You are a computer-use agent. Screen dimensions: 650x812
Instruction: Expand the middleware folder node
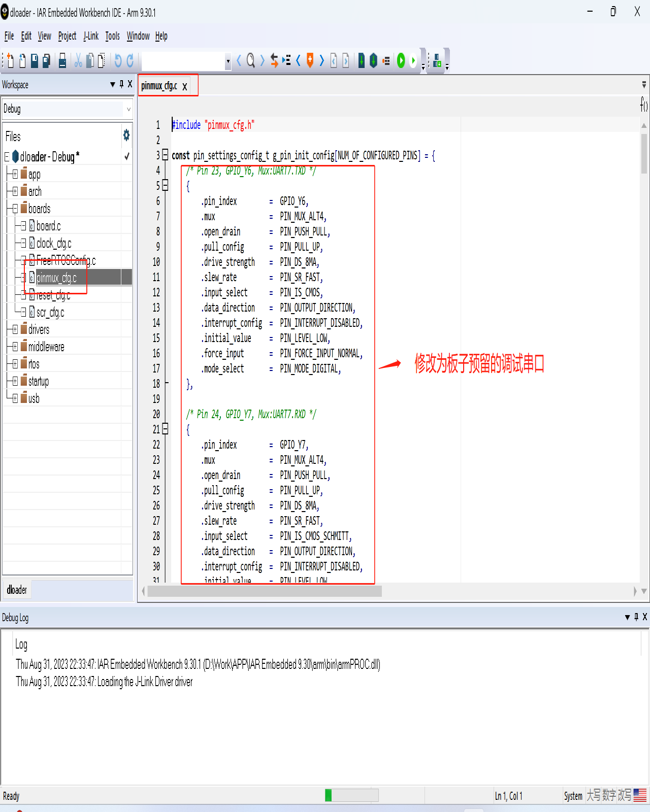(15, 347)
